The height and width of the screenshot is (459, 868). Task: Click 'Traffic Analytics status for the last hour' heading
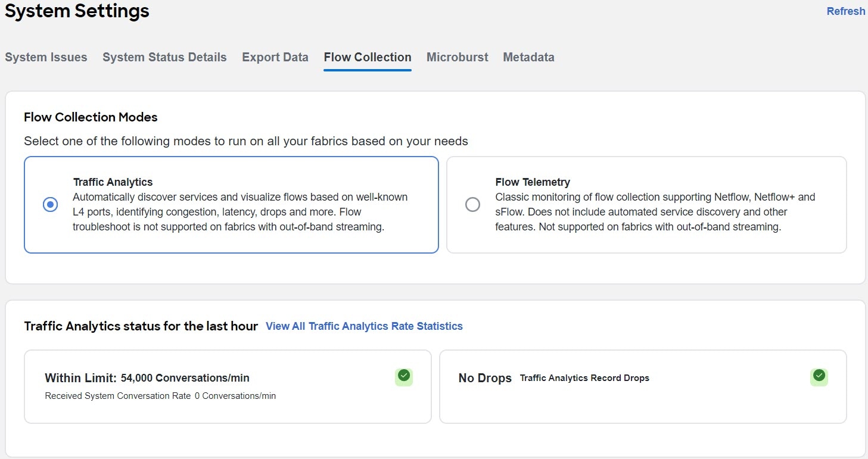pos(141,326)
